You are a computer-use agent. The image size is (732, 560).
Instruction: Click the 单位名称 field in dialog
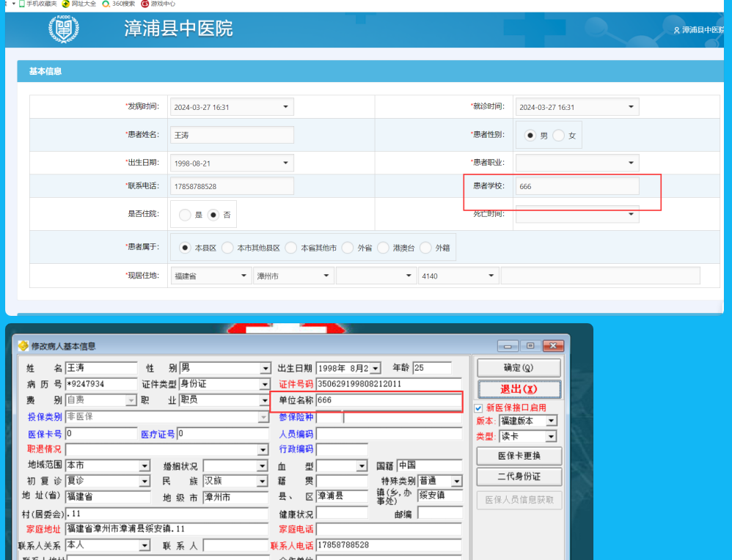[x=389, y=400]
